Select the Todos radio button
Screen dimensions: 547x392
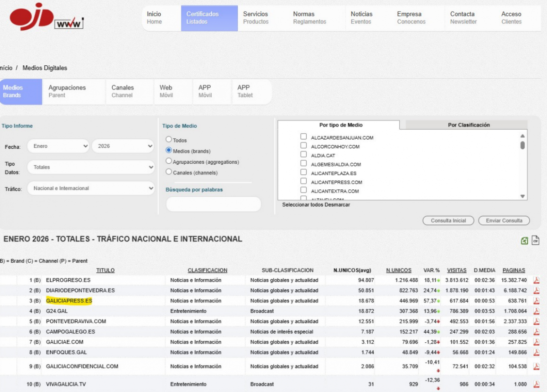169,140
